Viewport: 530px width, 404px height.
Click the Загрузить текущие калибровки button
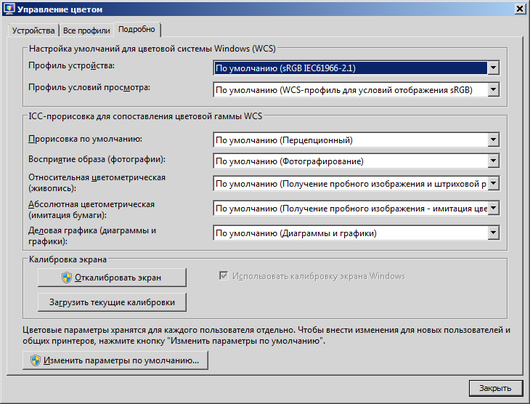[x=112, y=302]
